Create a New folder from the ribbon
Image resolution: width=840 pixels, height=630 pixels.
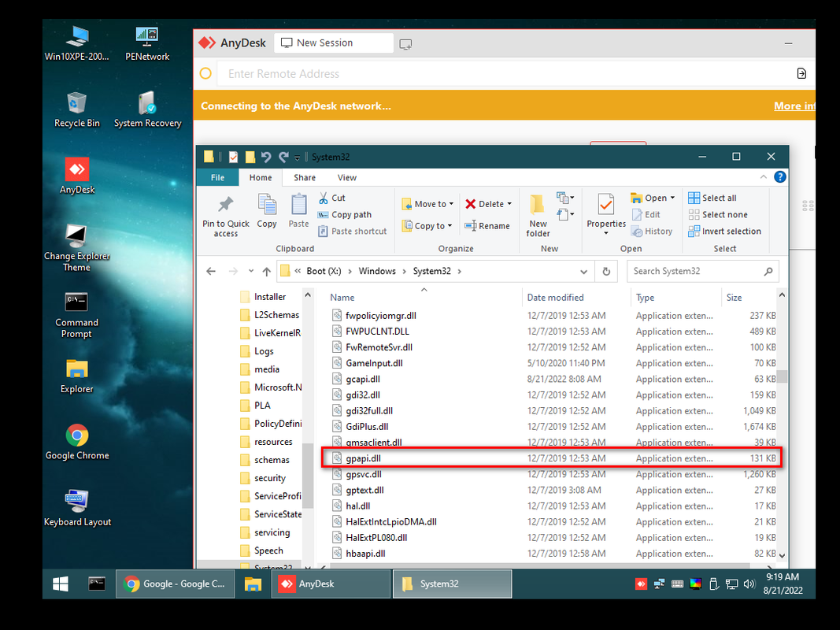tap(538, 217)
